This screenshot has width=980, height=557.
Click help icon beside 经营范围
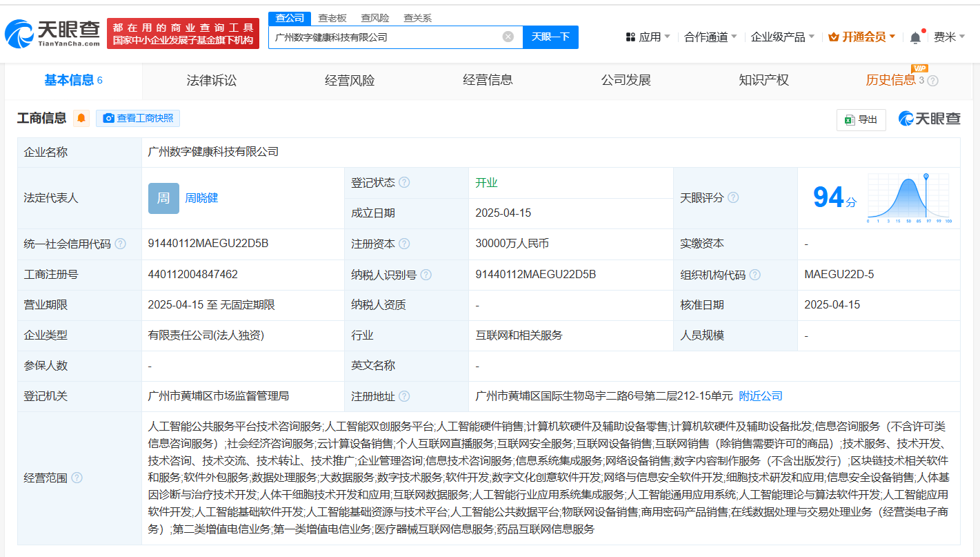(x=77, y=478)
